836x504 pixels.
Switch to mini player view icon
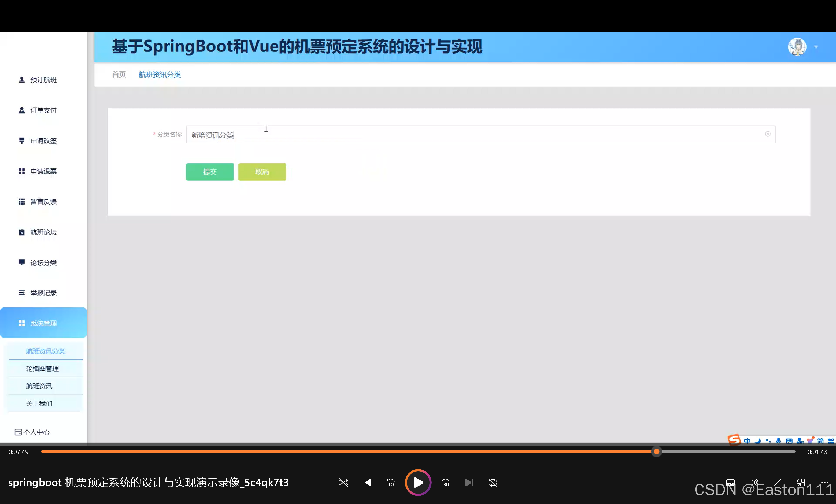pyautogui.click(x=801, y=482)
